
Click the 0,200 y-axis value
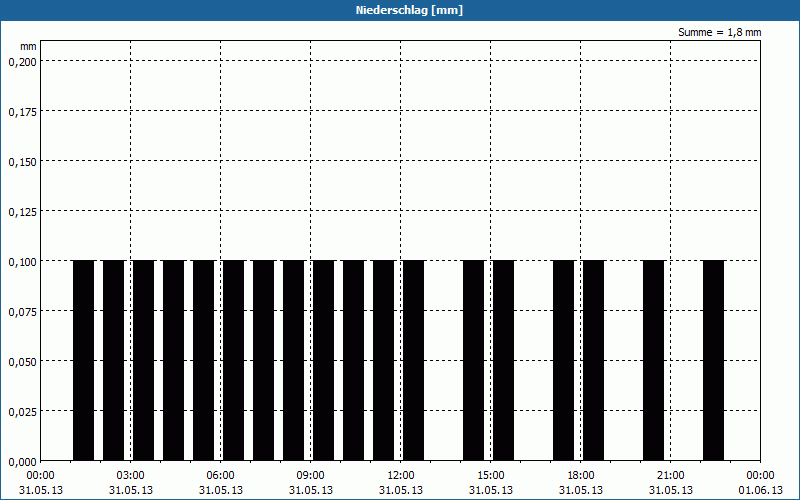[22, 62]
